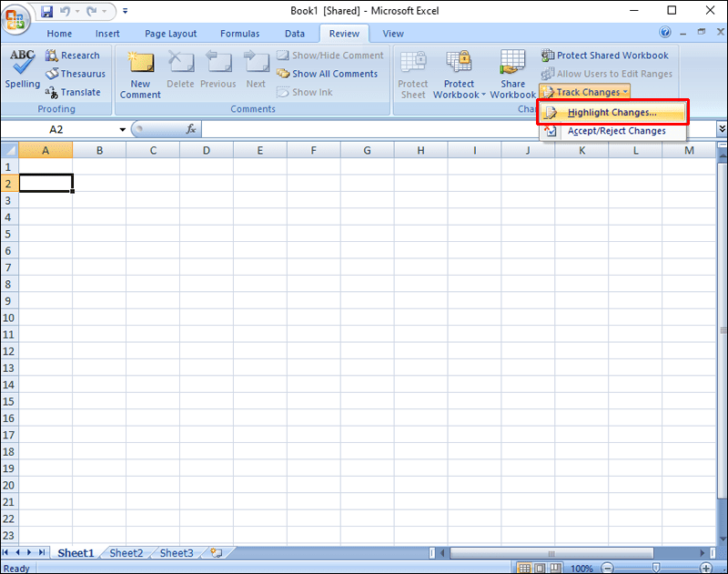This screenshot has height=574, width=728.
Task: Jump to the last sheet tab
Action: click(x=42, y=552)
